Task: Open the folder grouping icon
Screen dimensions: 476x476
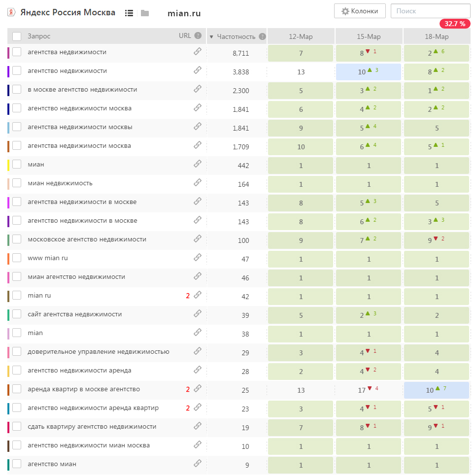Action: (x=145, y=13)
